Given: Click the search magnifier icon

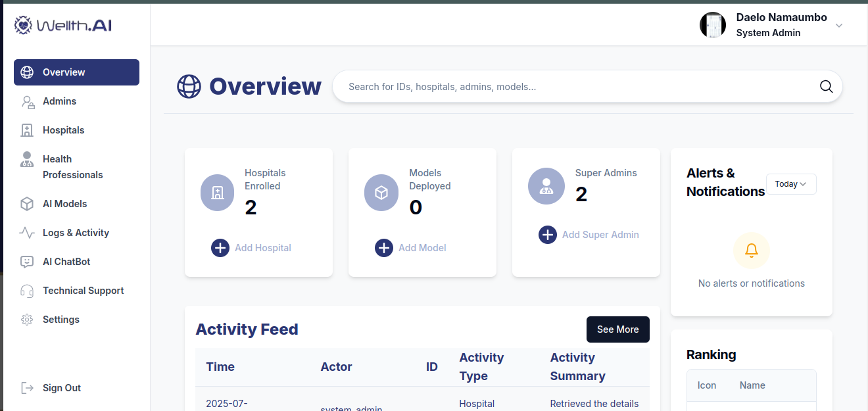Looking at the screenshot, I should (827, 86).
